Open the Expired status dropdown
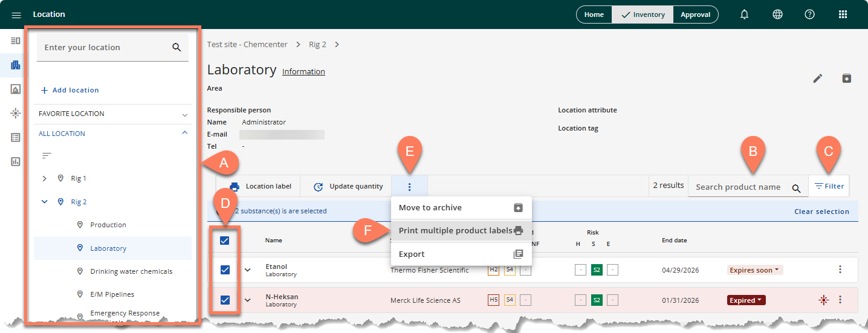 coord(746,300)
